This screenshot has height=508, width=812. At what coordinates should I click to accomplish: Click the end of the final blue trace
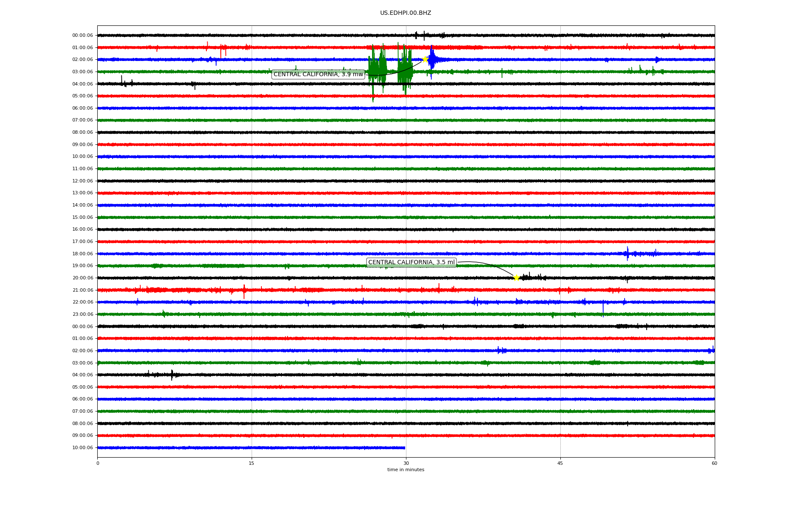point(404,448)
